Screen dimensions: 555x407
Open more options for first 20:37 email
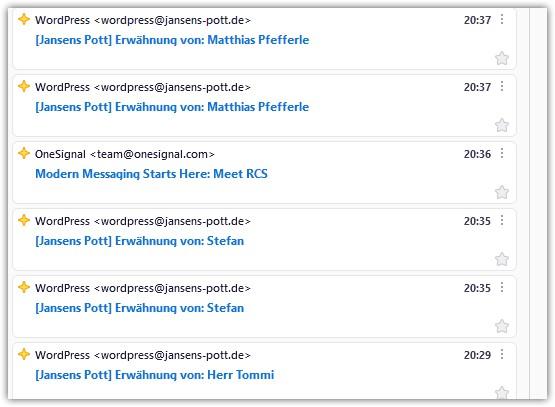point(502,19)
